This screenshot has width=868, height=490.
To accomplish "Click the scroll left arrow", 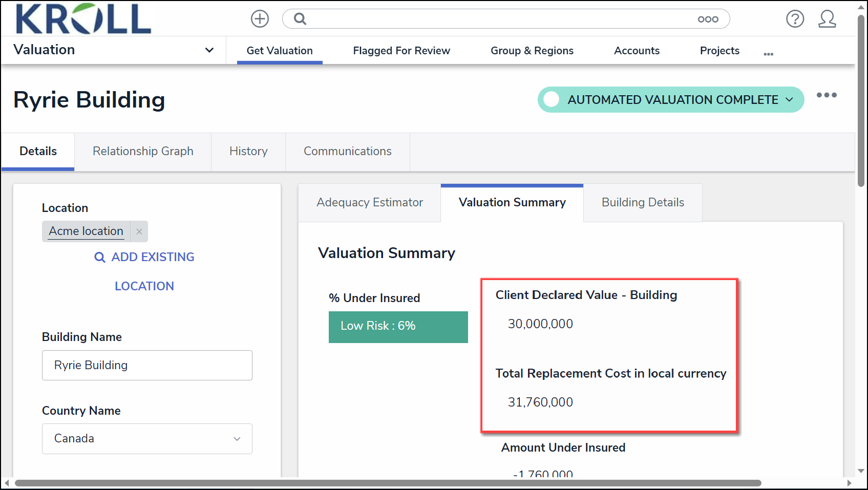I will (6, 483).
